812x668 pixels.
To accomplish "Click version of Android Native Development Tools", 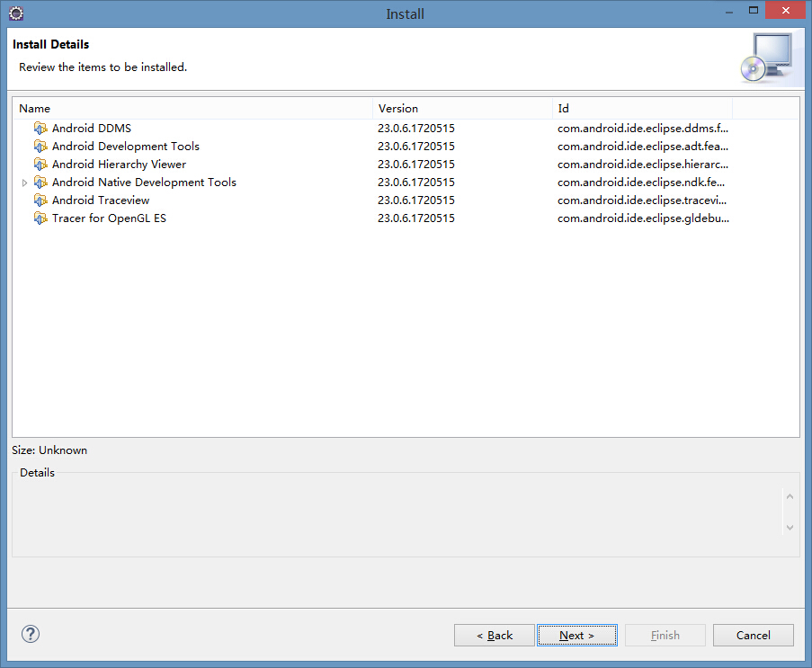I will pos(415,183).
